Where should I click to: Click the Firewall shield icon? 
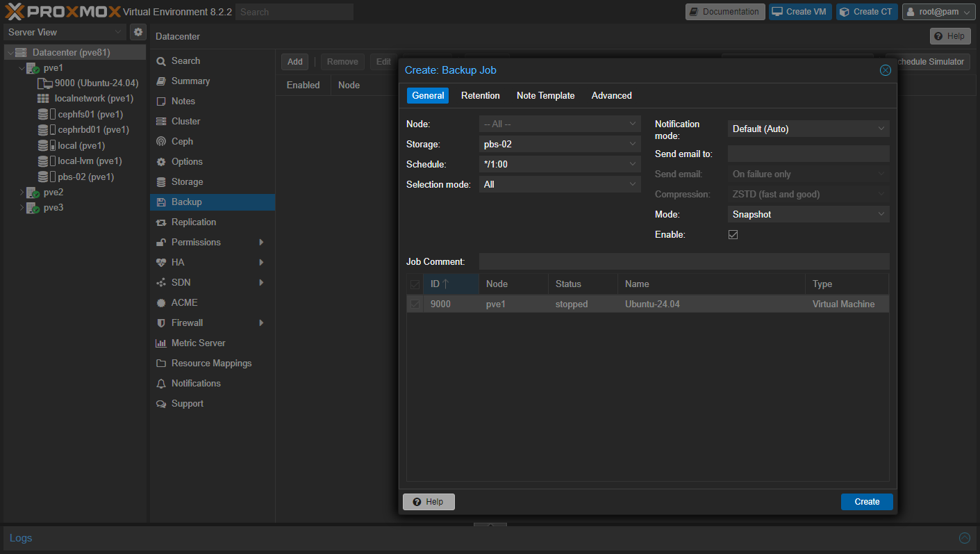[x=161, y=323]
